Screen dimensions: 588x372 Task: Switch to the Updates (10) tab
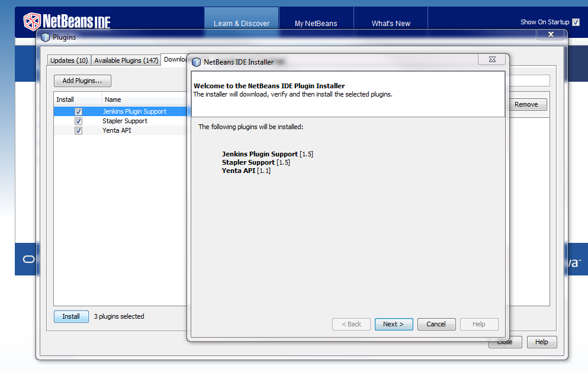click(x=69, y=60)
